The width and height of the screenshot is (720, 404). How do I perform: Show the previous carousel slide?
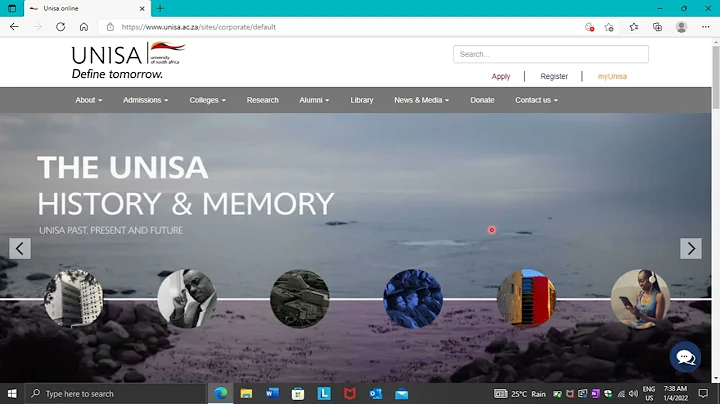(20, 248)
